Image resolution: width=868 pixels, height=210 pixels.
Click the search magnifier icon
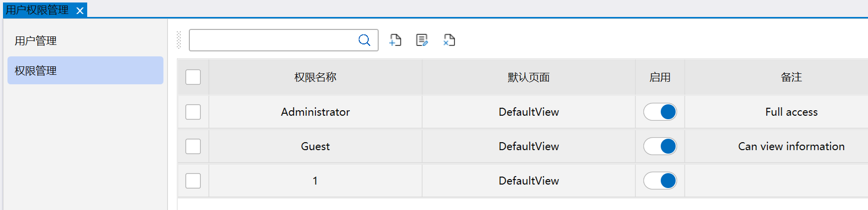pos(364,40)
